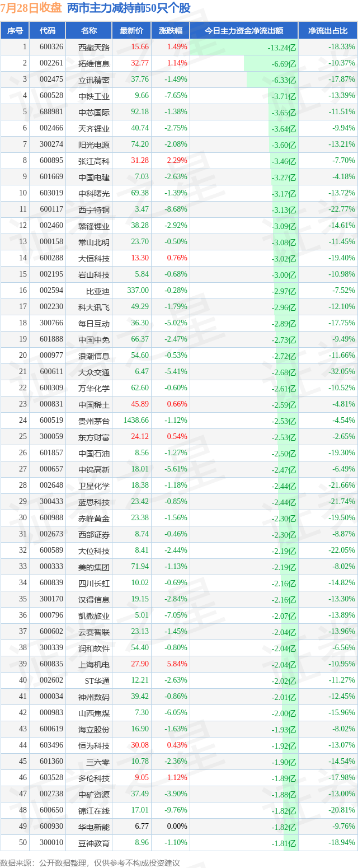Click stock name 中国电建
Viewport: 358px width, 868px height.
94,177
